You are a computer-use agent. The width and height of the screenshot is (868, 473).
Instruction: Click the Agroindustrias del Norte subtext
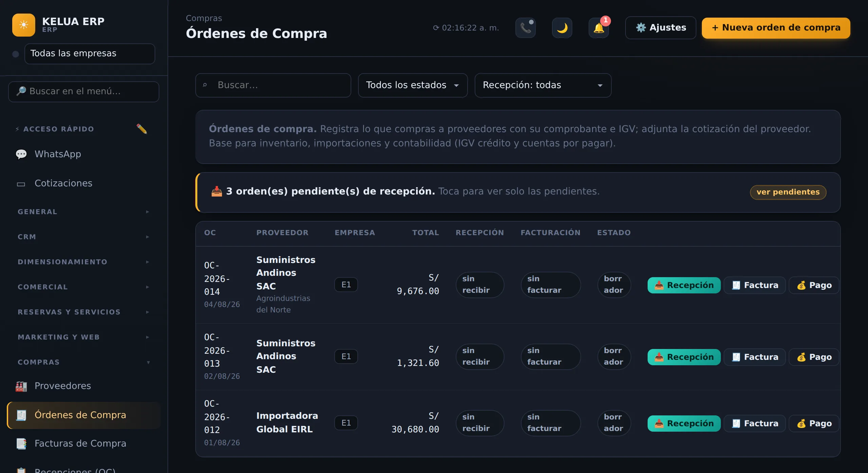[283, 304]
